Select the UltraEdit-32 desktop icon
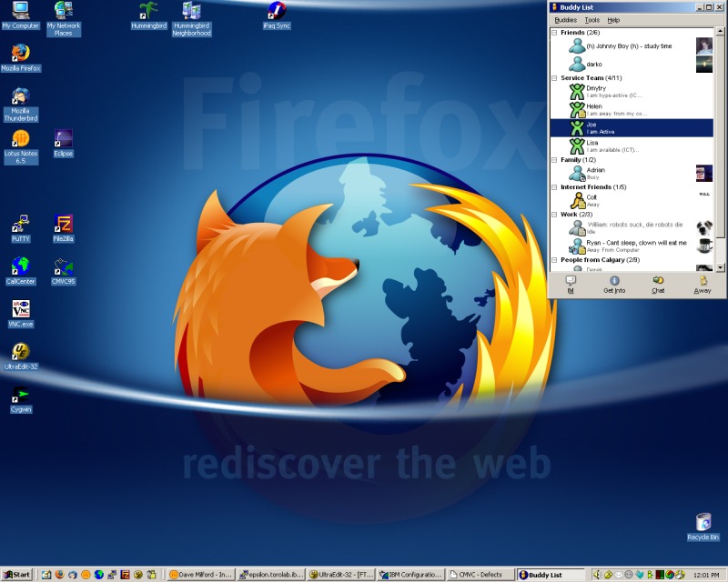Screen dimensions: 728x582 pyautogui.click(x=20, y=352)
